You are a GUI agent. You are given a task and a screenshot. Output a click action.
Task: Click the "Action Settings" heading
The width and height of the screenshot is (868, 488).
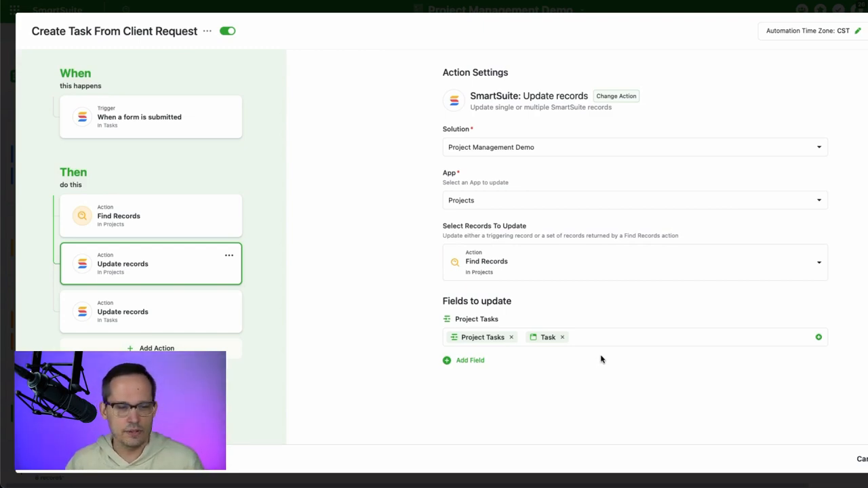coord(475,73)
